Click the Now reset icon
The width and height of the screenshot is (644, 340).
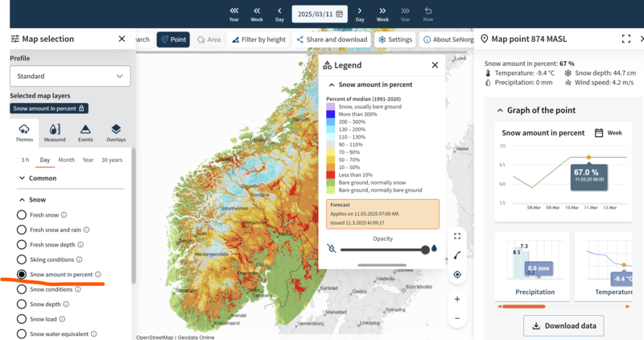tap(428, 14)
